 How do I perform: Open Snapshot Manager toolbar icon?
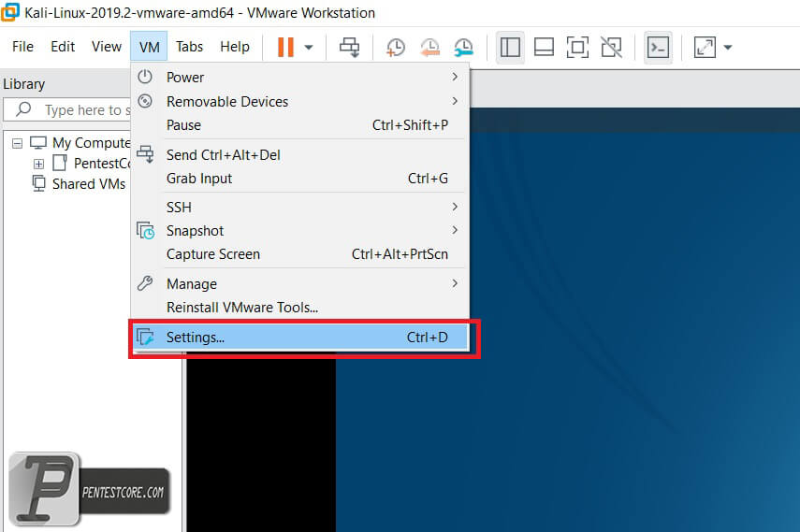pos(463,48)
